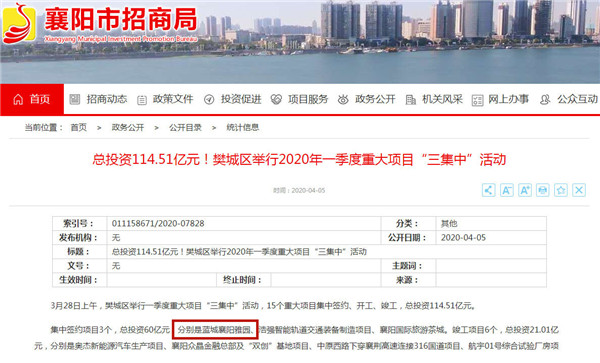This screenshot has height=363, width=600.
Task: Open the 政务公开 menu in the navigation bar
Action: click(x=366, y=99)
